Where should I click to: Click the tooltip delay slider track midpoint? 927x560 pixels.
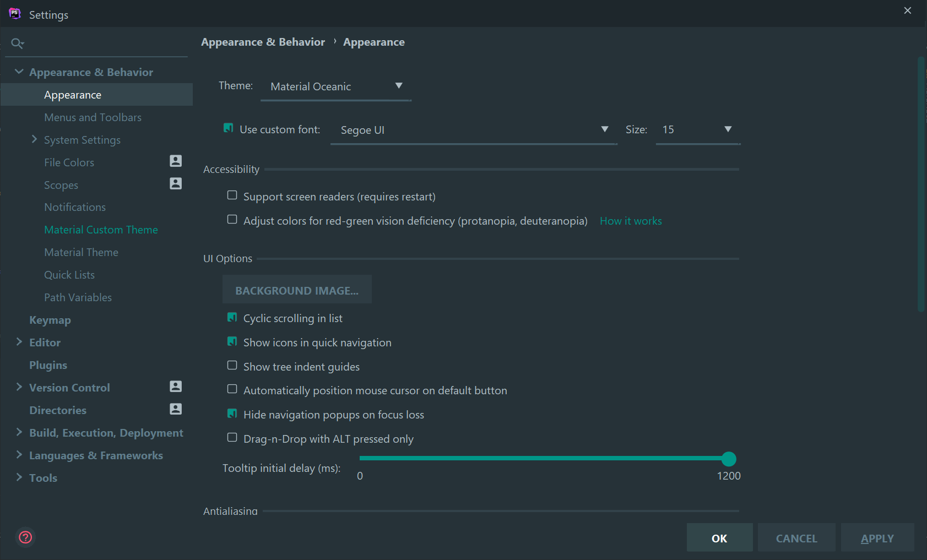544,458
